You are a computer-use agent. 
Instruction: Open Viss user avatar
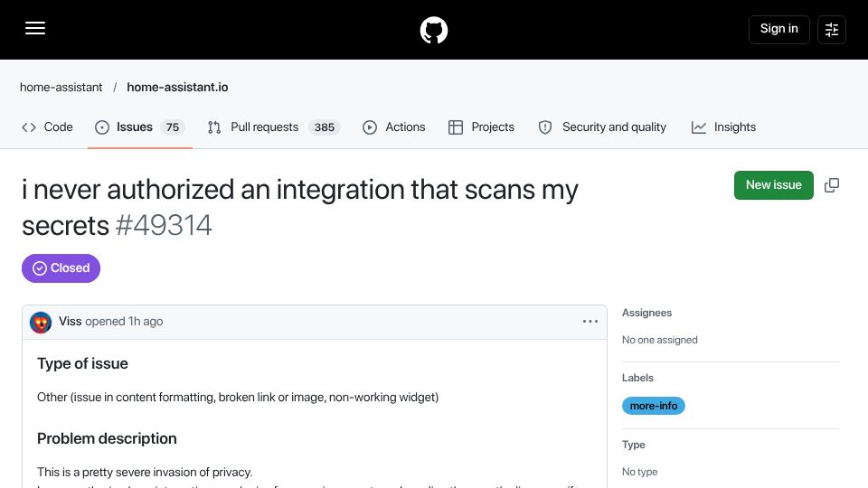pos(41,322)
